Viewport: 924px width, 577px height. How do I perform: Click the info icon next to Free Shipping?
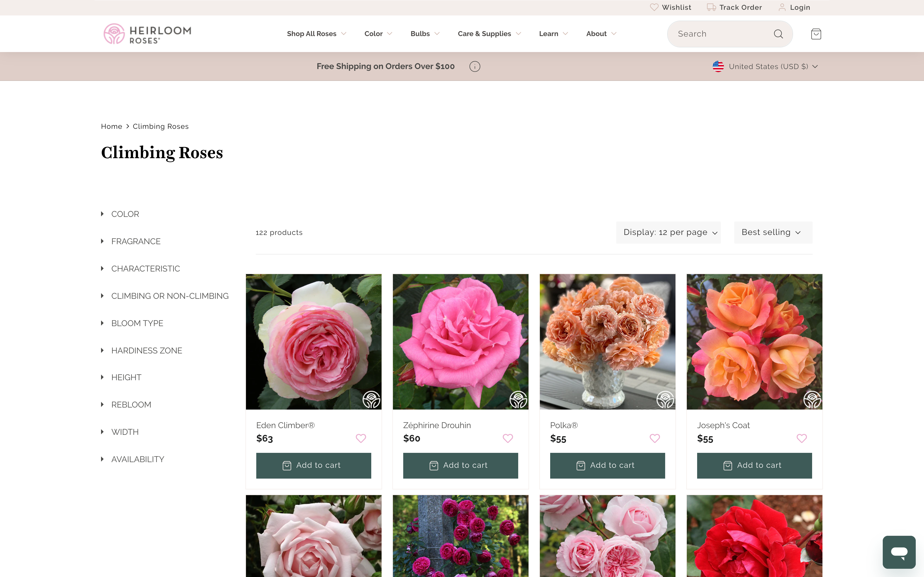[474, 66]
